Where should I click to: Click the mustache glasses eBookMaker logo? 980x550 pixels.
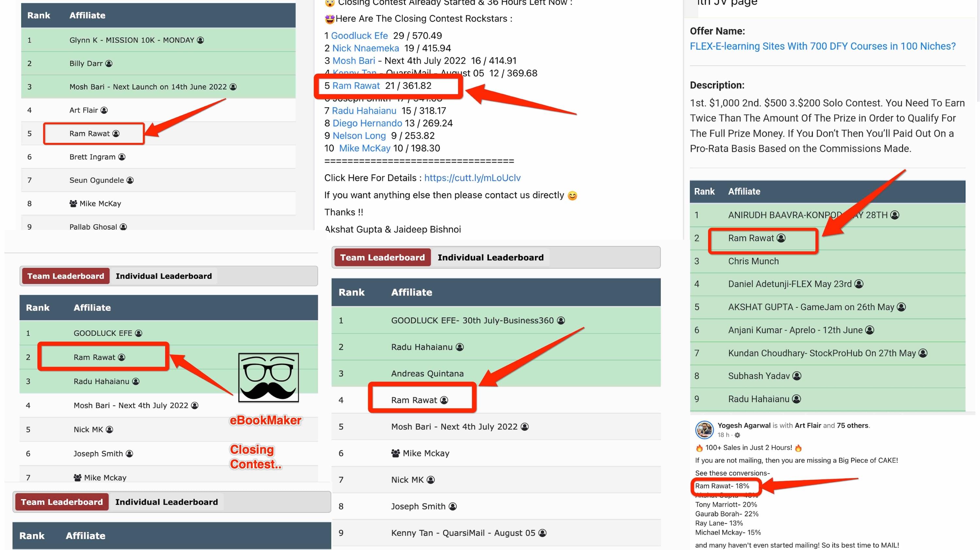[268, 377]
